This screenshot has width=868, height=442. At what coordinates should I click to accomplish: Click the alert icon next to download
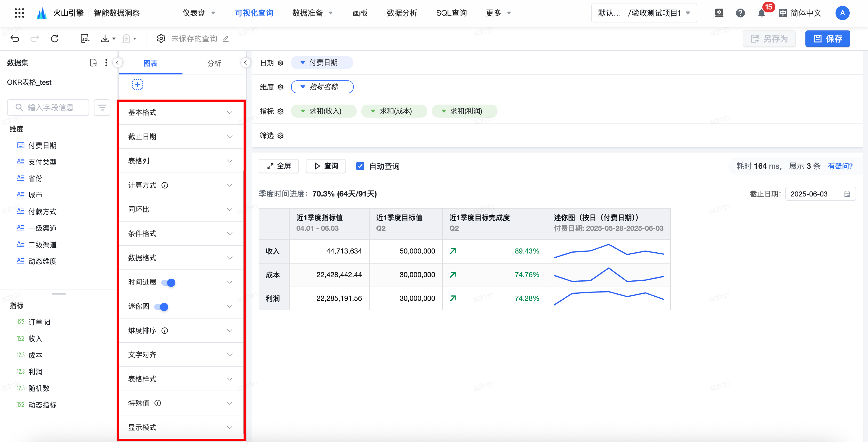tap(126, 38)
